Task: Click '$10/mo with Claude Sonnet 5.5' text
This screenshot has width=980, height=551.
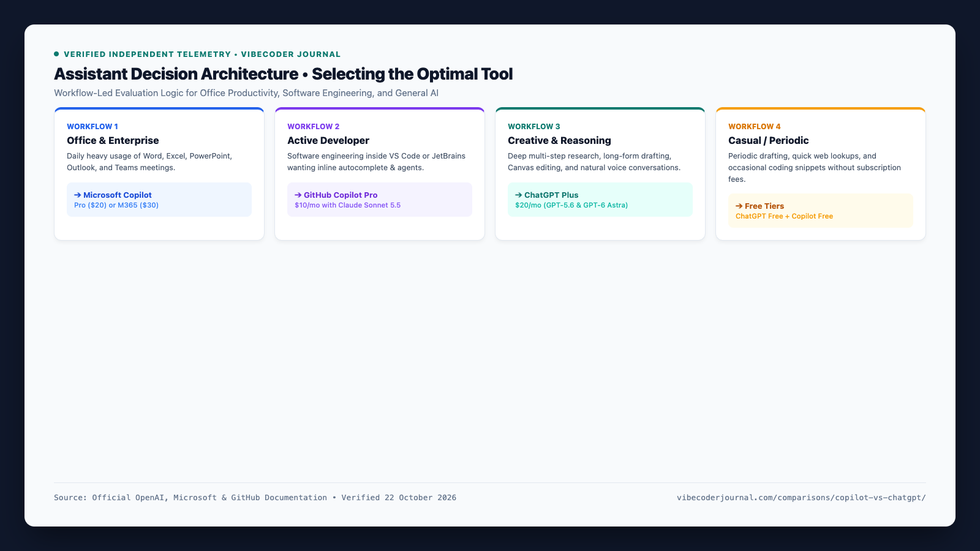Action: (347, 205)
